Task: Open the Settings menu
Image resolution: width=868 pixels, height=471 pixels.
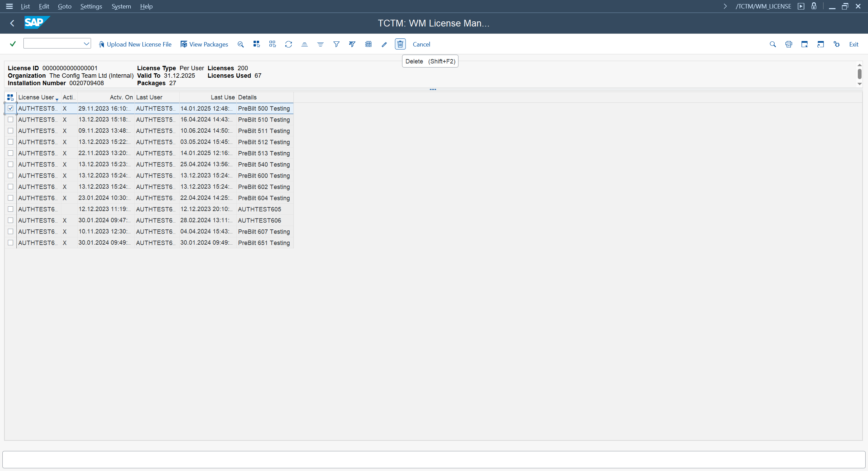Action: pos(91,6)
